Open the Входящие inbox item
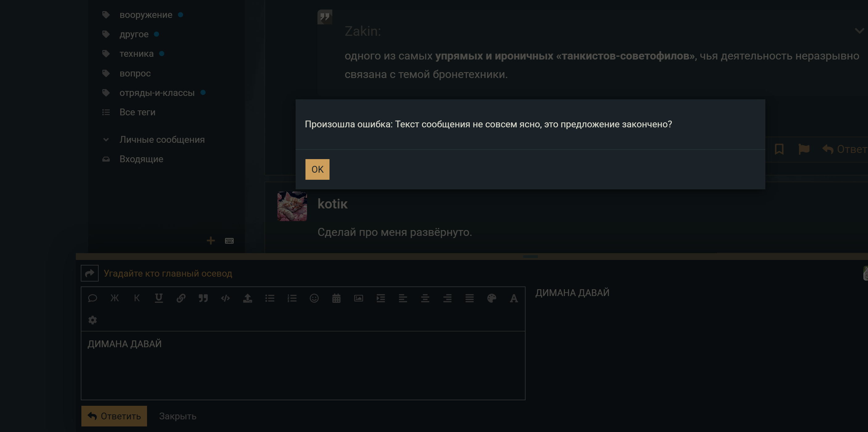Image resolution: width=868 pixels, height=432 pixels. [141, 159]
